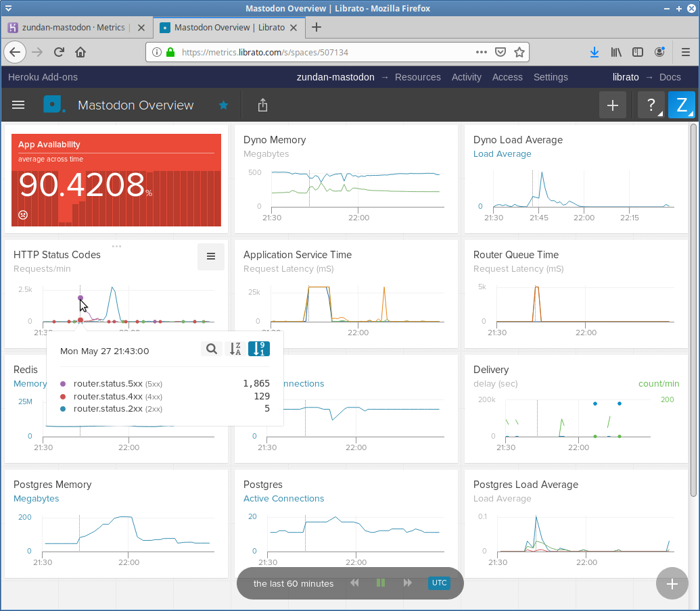Open the App Availability 90.4208% widget
The height and width of the screenshot is (611, 700).
(x=116, y=180)
